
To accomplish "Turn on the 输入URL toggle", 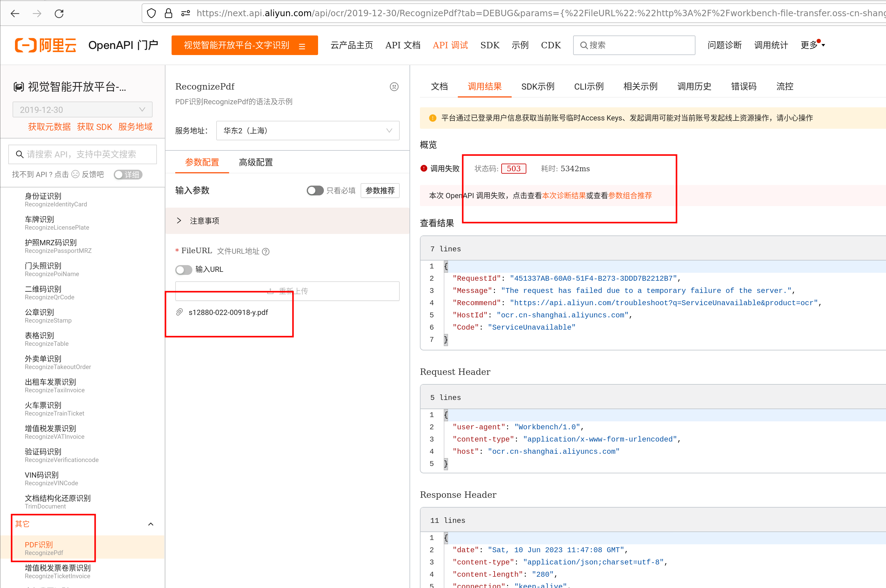I will [x=184, y=270].
